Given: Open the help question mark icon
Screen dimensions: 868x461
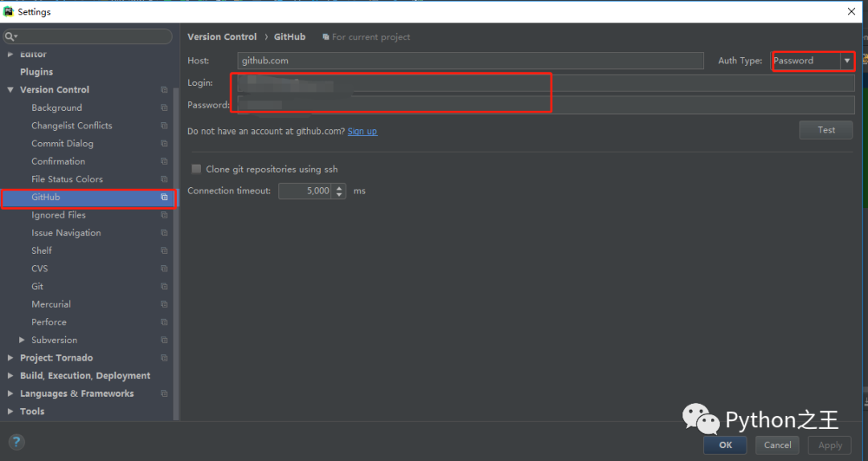Looking at the screenshot, I should (x=17, y=442).
